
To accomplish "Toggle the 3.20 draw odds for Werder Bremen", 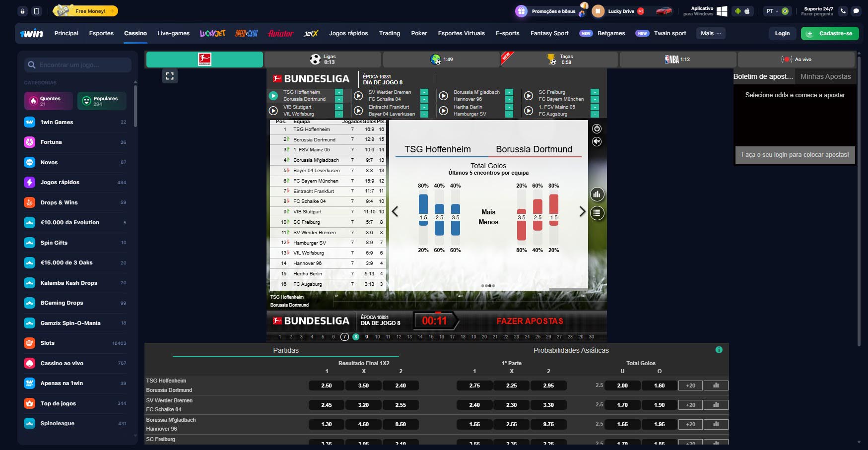I will click(x=363, y=405).
